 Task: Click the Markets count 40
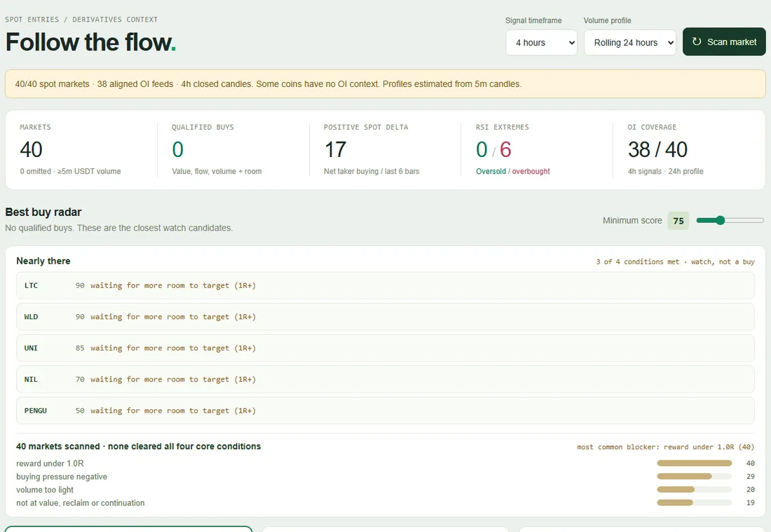click(x=31, y=149)
